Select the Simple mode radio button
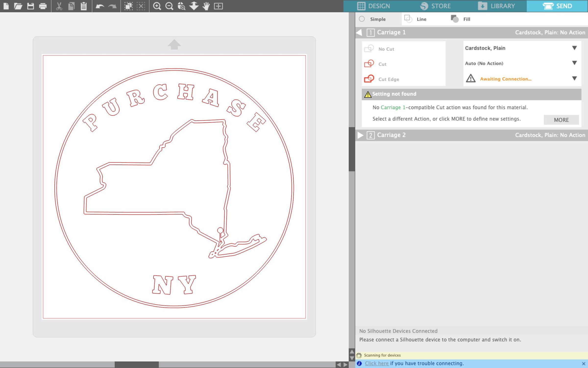 tap(362, 19)
